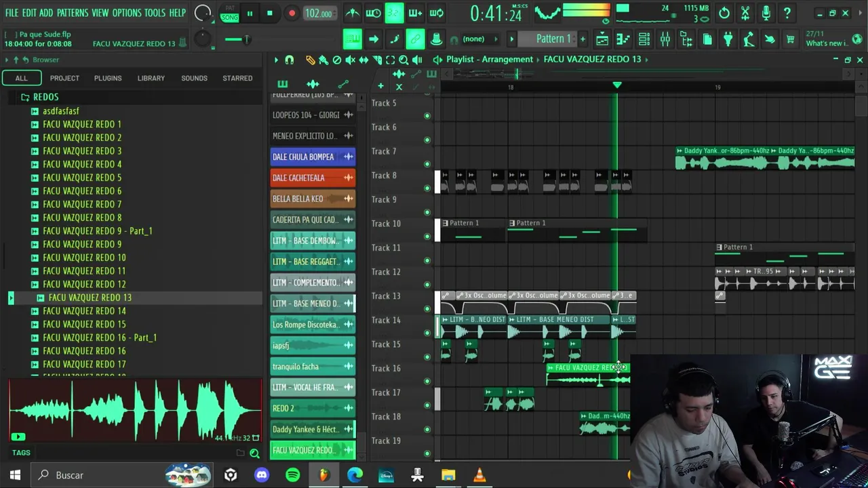This screenshot has height=488, width=868.
Task: Pause playback with the transport pause button
Action: tap(250, 13)
